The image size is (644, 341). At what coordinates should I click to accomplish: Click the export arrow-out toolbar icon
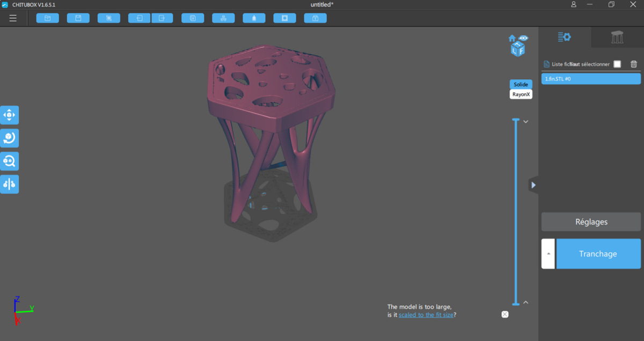pyautogui.click(x=162, y=18)
